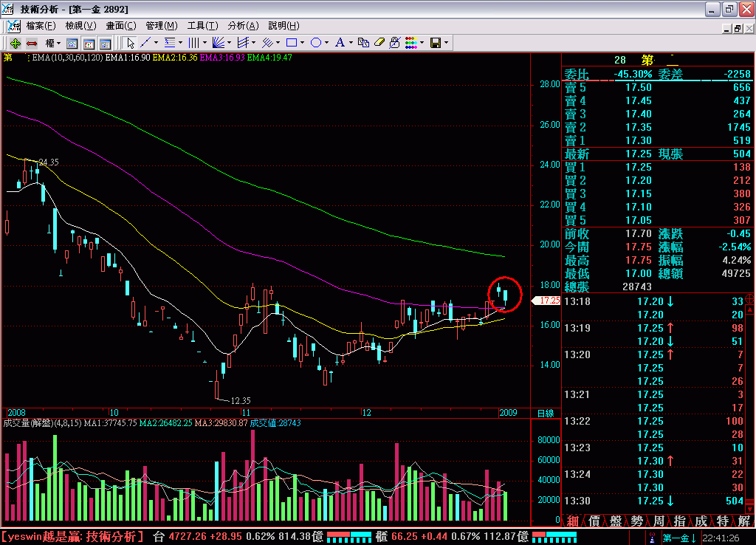Select the parallel channel lines tool

coord(243,43)
